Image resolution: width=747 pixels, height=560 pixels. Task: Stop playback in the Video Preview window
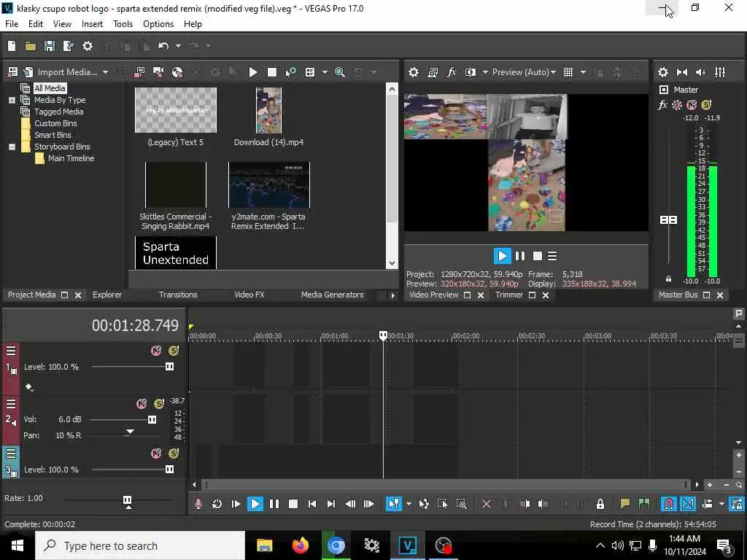(537, 256)
